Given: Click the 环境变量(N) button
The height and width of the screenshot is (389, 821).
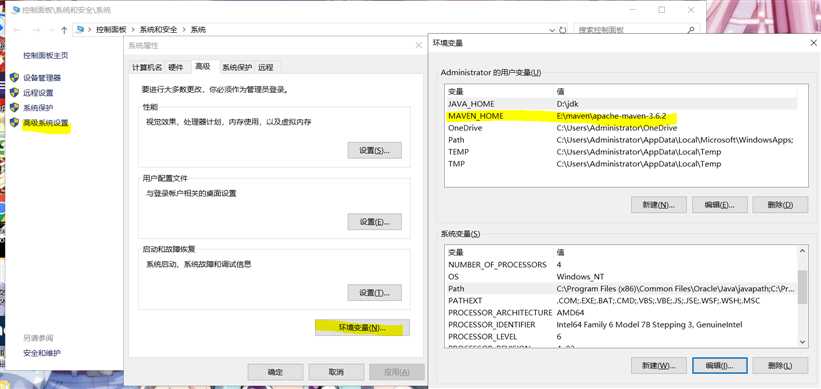Looking at the screenshot, I should click(362, 328).
